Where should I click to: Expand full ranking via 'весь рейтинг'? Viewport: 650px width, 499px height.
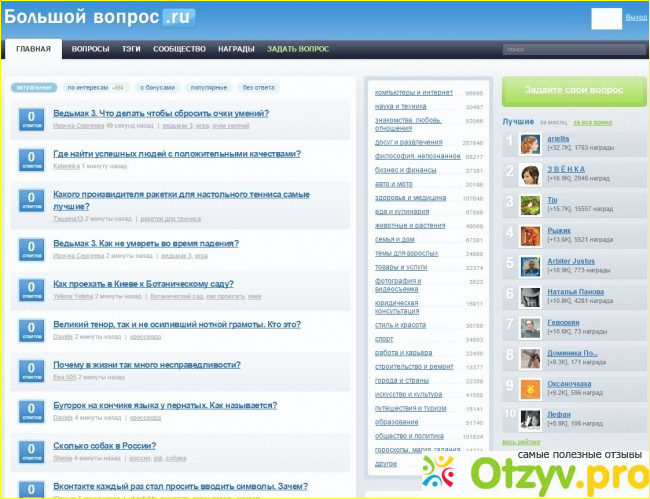pyautogui.click(x=522, y=441)
